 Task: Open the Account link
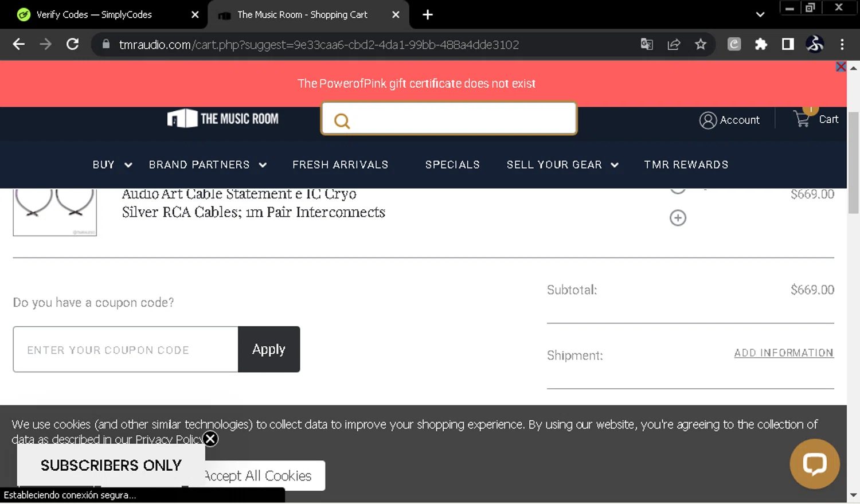coord(729,120)
